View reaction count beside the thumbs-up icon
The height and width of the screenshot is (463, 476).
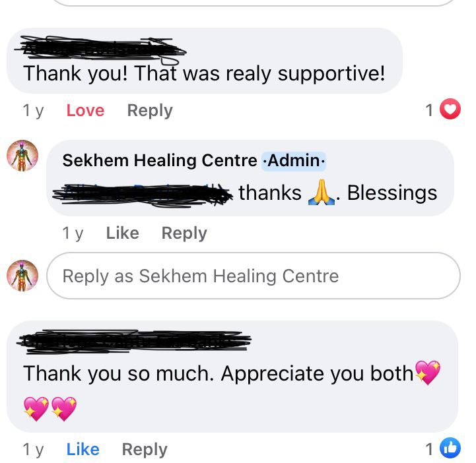pos(429,449)
